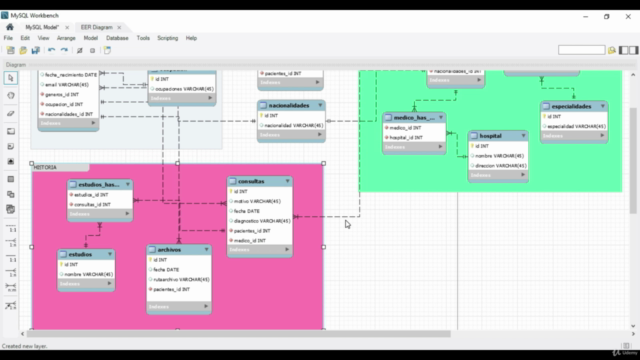This screenshot has width=640, height=360.
Task: Choose 1:n identifying relationship tool
Action: coord(11,272)
